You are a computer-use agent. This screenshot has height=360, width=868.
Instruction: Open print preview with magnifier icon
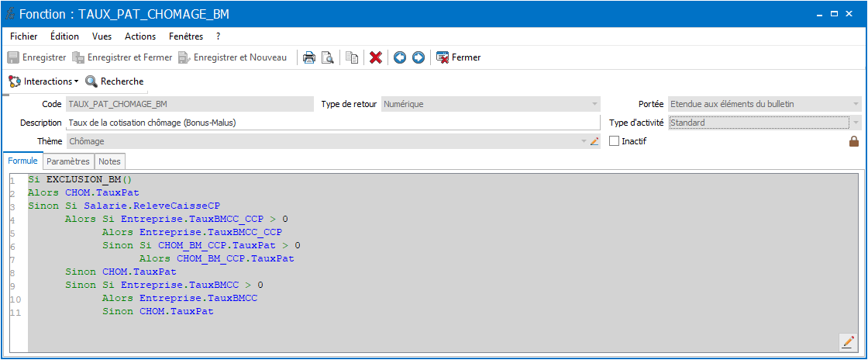point(329,57)
